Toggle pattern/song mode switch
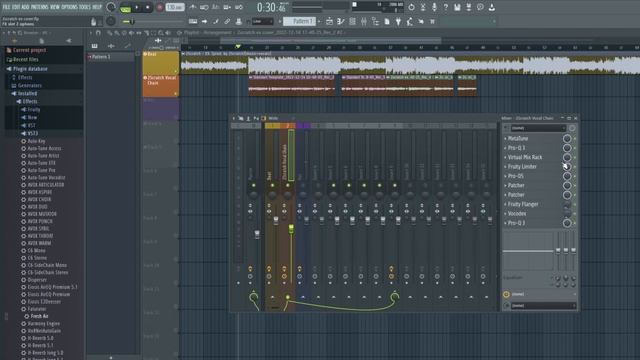Image resolution: width=640 pixels, height=360 pixels. [125, 7]
